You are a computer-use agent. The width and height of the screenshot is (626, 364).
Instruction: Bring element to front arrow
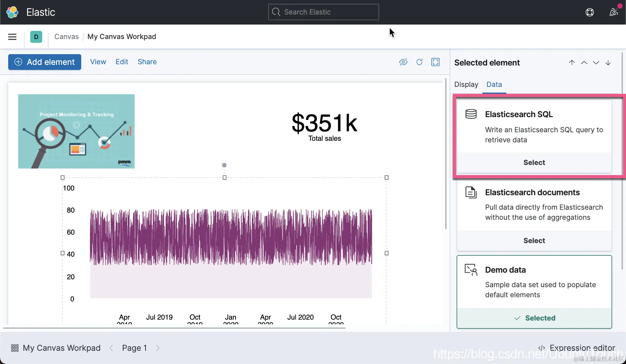[572, 63]
